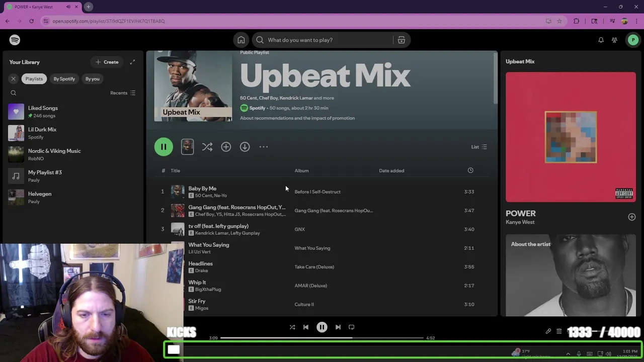Open a new browser tab
The image size is (644, 362).
88,7
